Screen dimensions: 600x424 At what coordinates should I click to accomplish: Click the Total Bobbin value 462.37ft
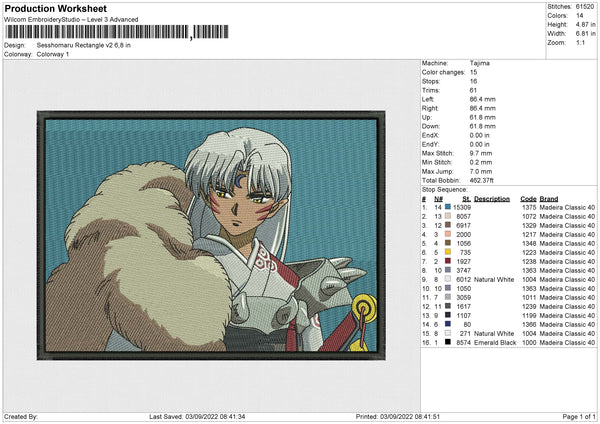click(481, 180)
